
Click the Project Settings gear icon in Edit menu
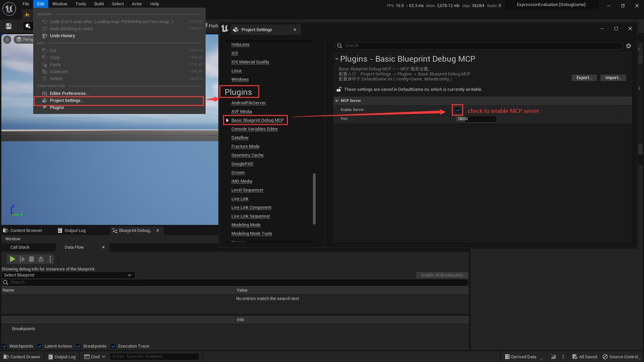(x=45, y=101)
